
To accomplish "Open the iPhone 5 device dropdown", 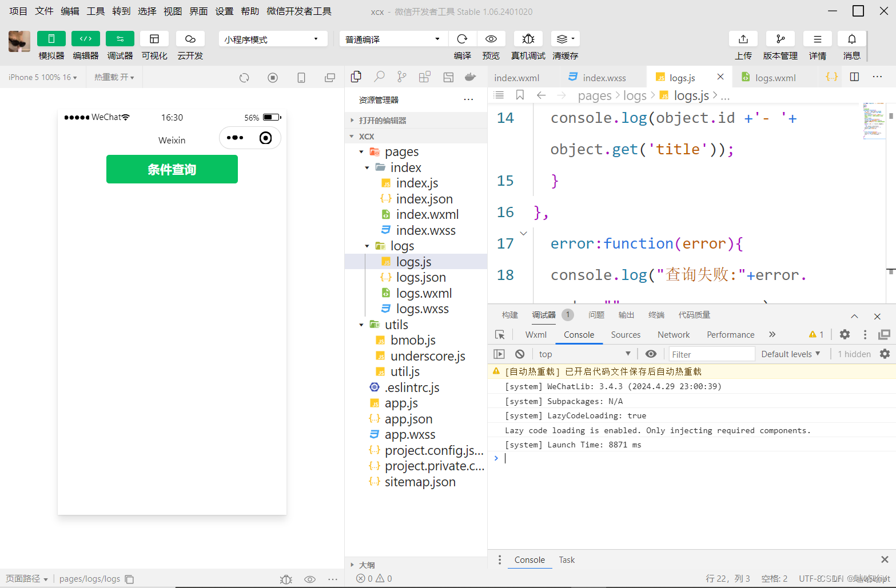I will point(43,77).
